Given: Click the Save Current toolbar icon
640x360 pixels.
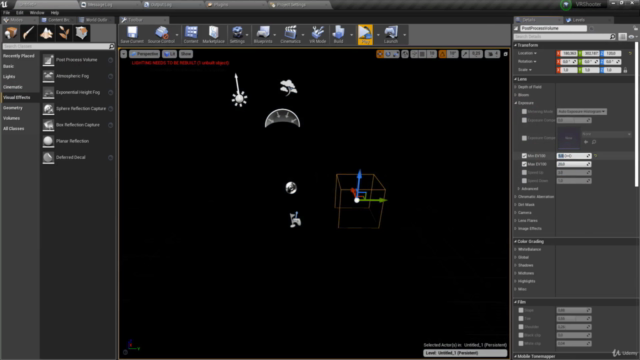Looking at the screenshot, I should tap(132, 33).
